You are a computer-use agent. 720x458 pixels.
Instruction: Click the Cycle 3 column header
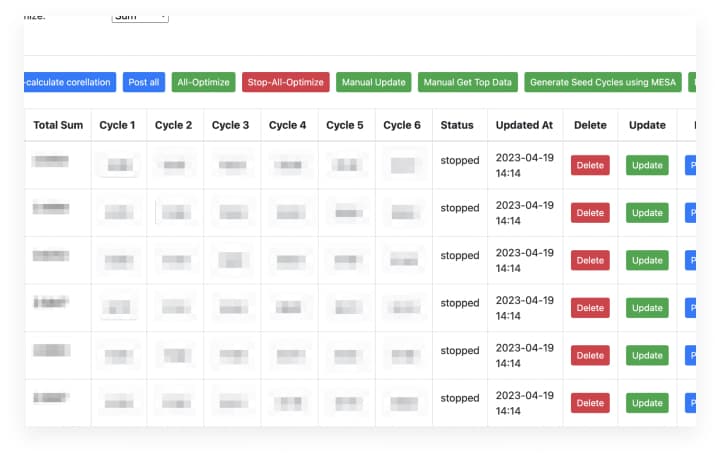pos(231,125)
